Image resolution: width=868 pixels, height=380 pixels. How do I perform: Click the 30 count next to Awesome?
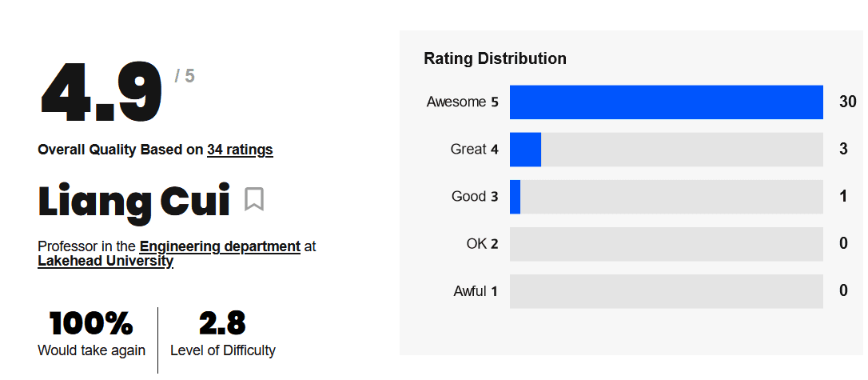(847, 102)
